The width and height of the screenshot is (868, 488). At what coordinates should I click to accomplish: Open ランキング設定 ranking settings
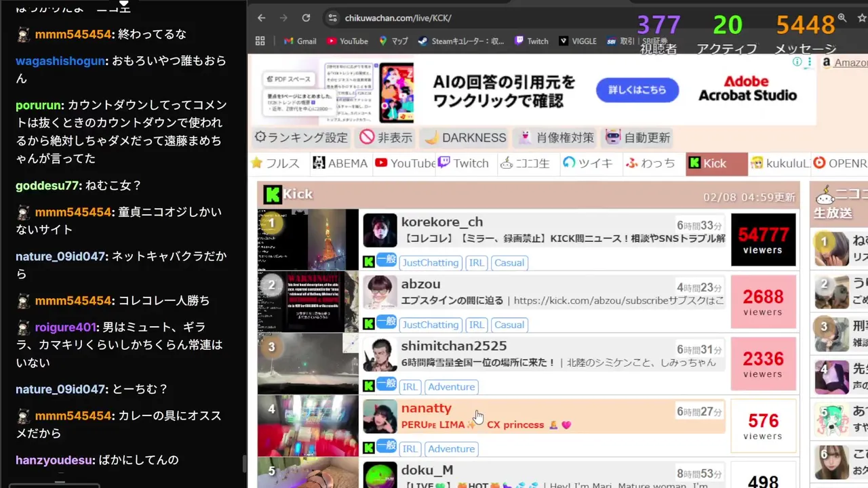[300, 138]
